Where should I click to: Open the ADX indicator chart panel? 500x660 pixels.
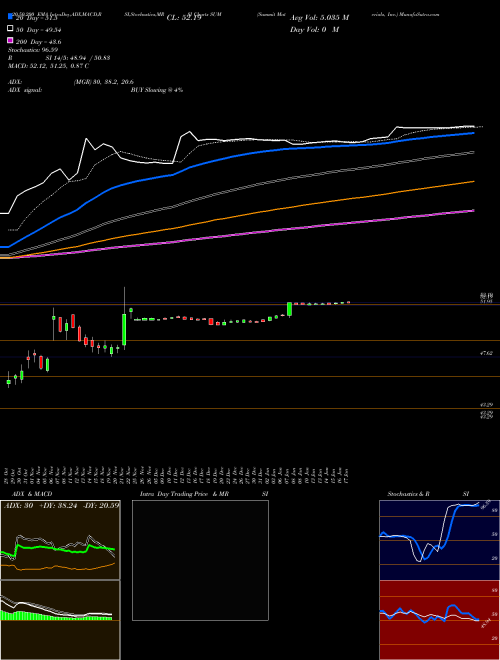coord(60,540)
